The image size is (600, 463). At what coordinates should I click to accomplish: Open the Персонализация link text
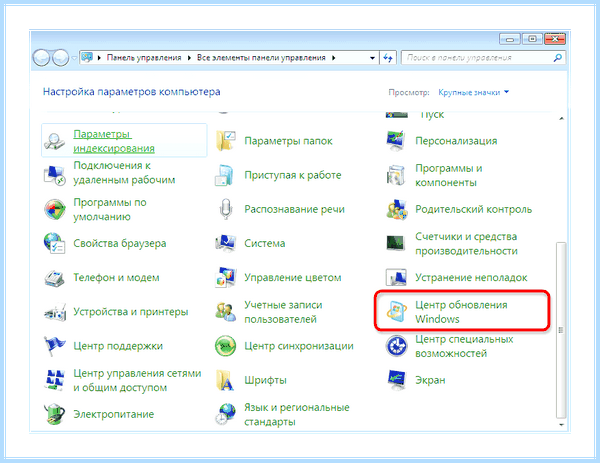pos(456,141)
